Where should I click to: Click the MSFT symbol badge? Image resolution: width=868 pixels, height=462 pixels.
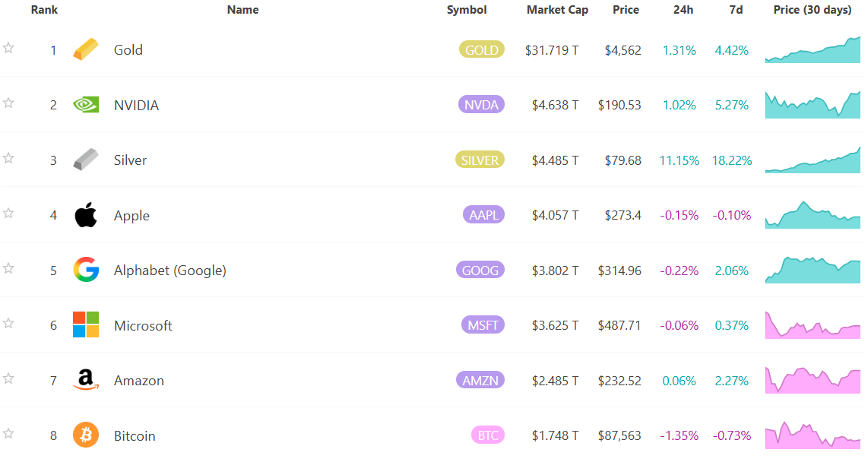pyautogui.click(x=483, y=324)
